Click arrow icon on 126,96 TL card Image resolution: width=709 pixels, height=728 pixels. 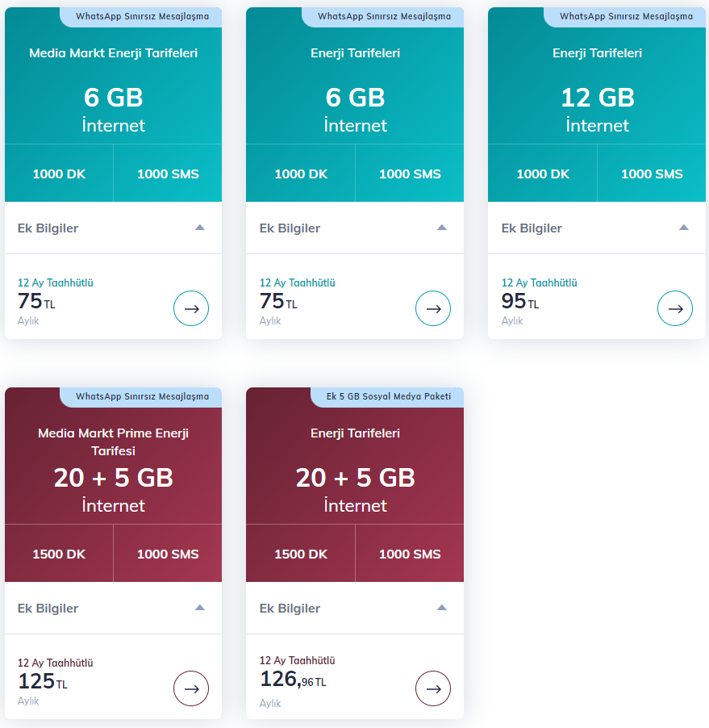point(433,688)
